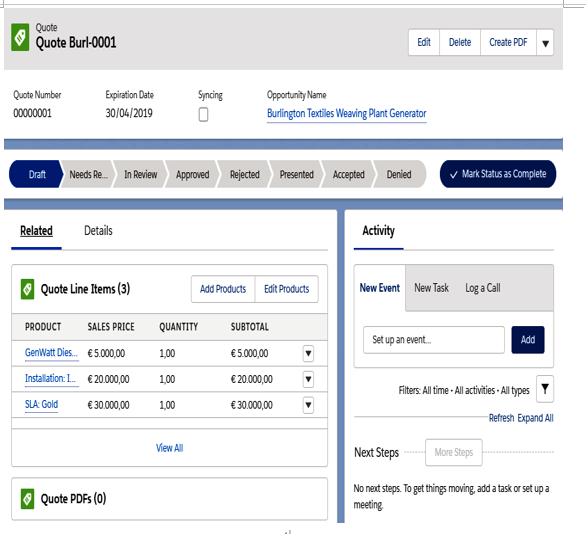Open the activity filter funnel icon
Image resolution: width=586 pixels, height=534 pixels.
[x=545, y=389]
